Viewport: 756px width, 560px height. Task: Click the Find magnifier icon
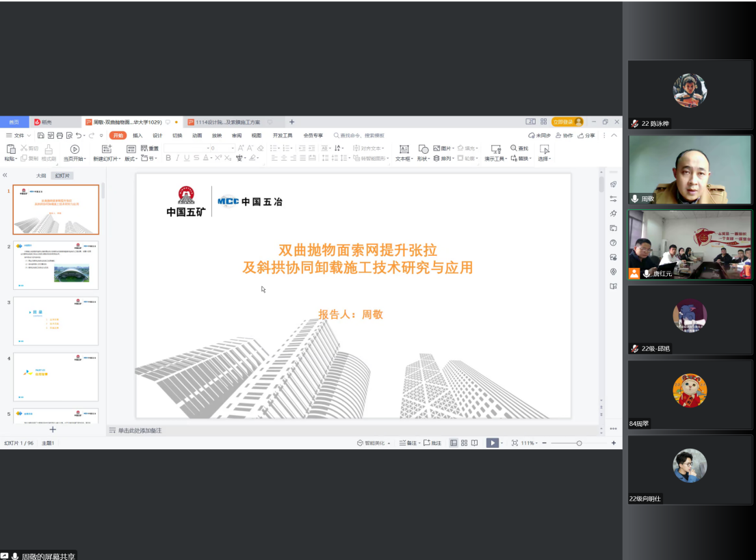click(x=514, y=148)
